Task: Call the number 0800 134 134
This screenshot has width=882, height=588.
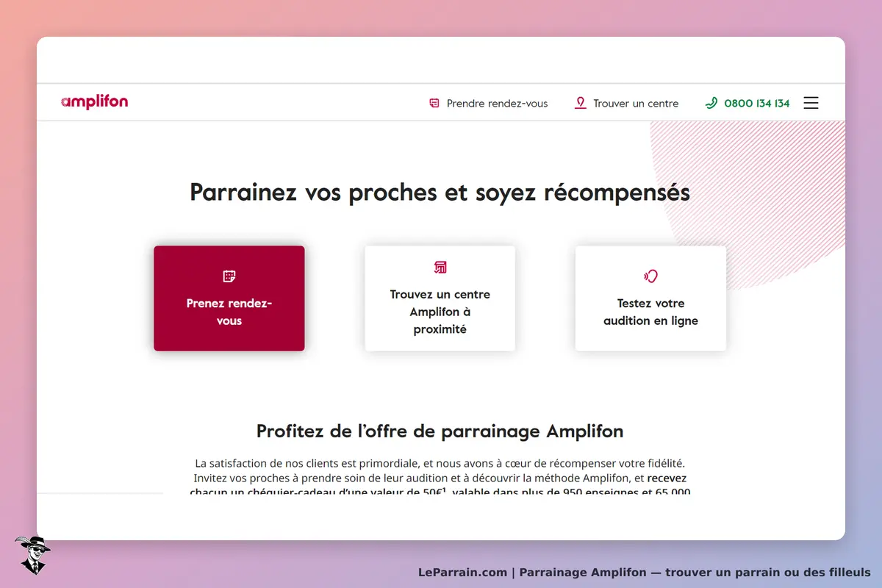Action: (x=757, y=104)
